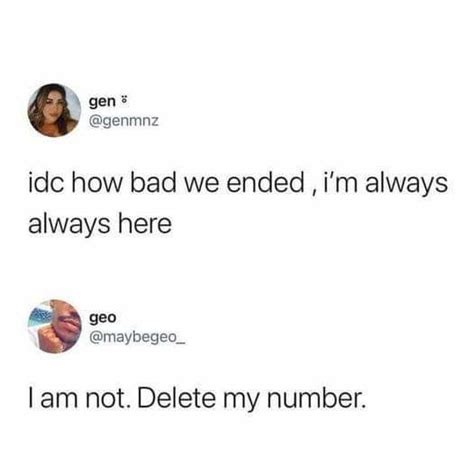Click the display name geo
The width and height of the screenshot is (474, 474).
coord(103,318)
